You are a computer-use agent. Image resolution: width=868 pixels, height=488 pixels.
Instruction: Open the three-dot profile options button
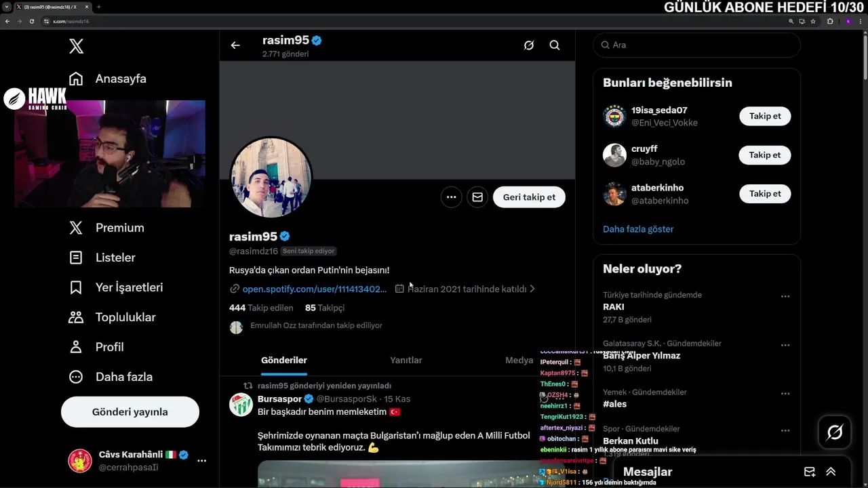point(452,197)
